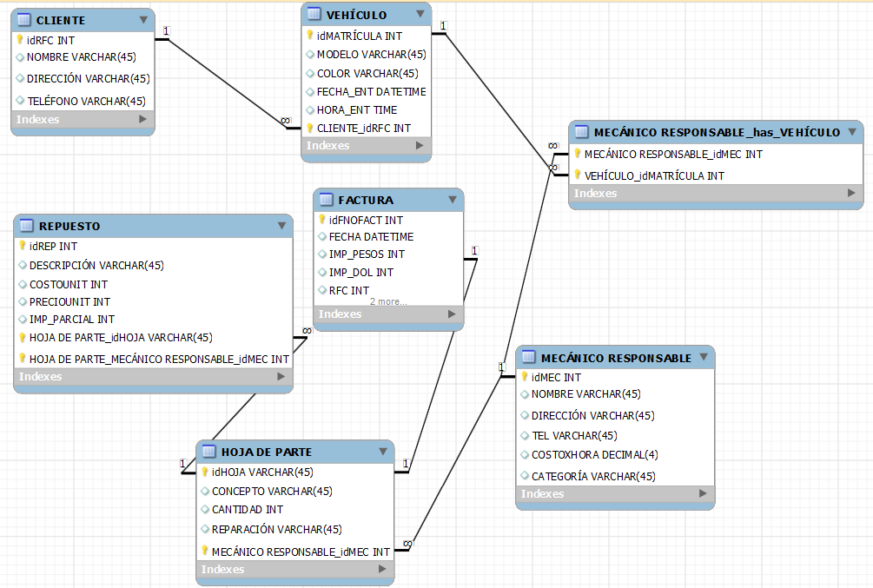Click the CLIENTE table icon
The image size is (873, 588).
(24, 20)
